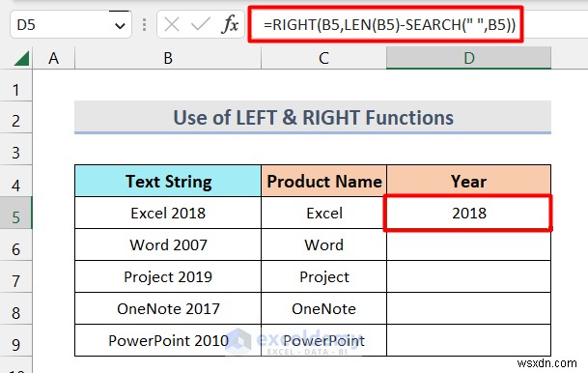Select column D header
Image resolution: width=588 pixels, height=373 pixels.
468,58
